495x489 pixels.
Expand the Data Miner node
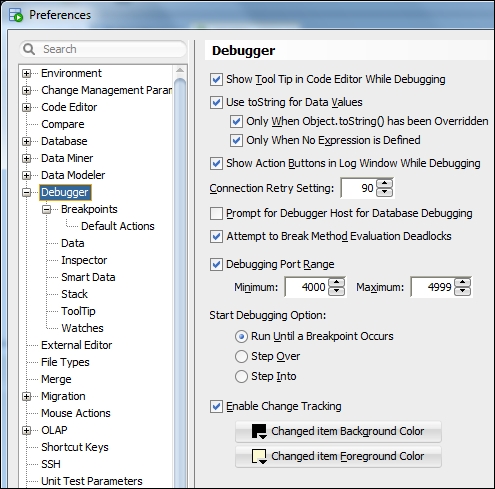click(26, 158)
